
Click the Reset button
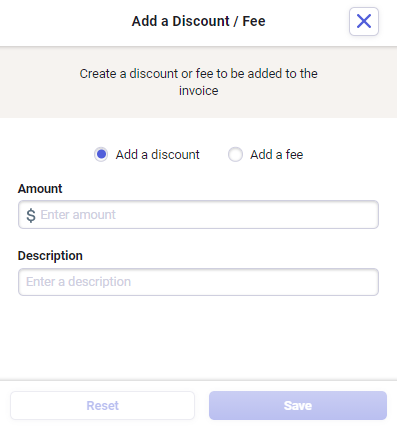pyautogui.click(x=102, y=405)
